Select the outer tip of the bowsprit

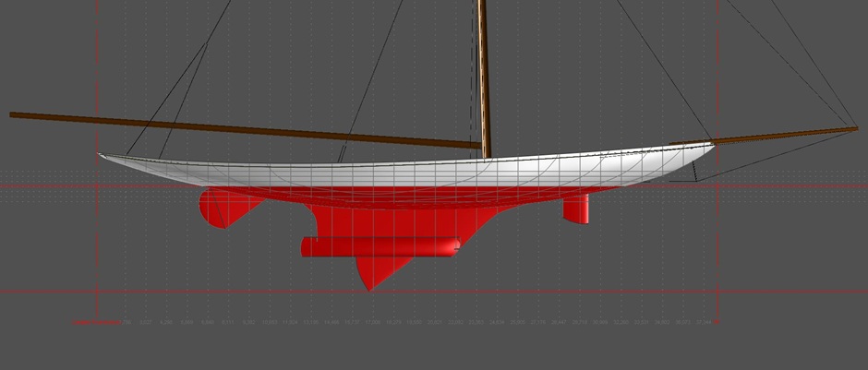(856, 128)
